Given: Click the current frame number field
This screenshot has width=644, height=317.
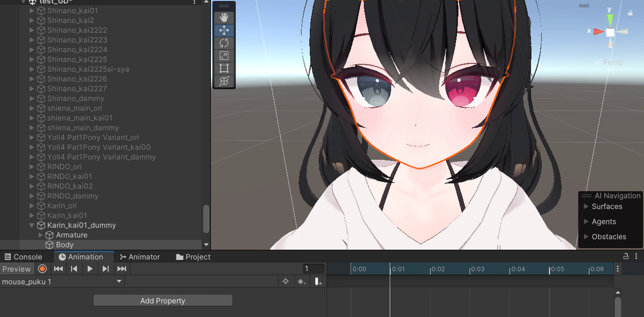Looking at the screenshot, I should [313, 269].
